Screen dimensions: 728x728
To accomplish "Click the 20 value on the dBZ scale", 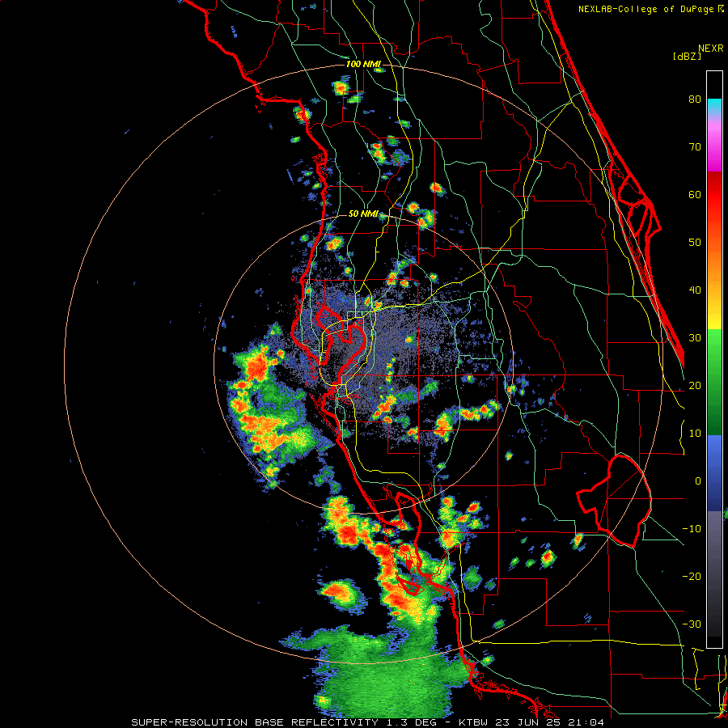I will tap(695, 386).
